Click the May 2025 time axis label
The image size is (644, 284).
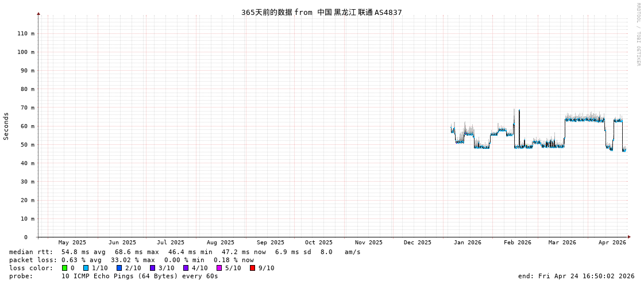point(72,243)
